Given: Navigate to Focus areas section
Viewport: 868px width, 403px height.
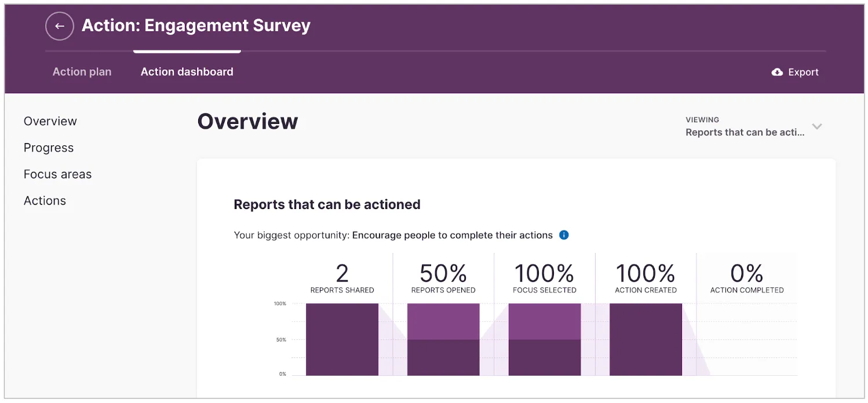Looking at the screenshot, I should click(57, 174).
